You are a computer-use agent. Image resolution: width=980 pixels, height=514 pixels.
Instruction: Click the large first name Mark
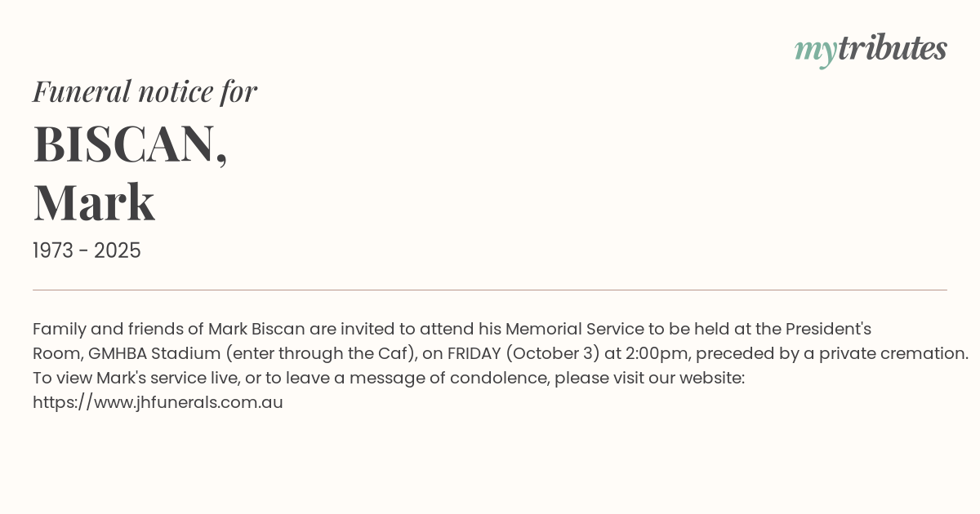coord(94,202)
